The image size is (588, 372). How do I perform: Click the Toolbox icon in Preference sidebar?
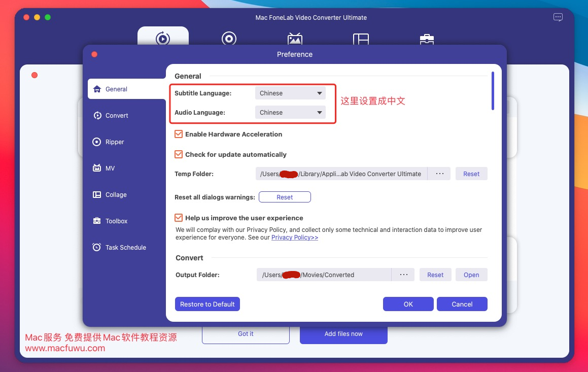[x=97, y=221]
